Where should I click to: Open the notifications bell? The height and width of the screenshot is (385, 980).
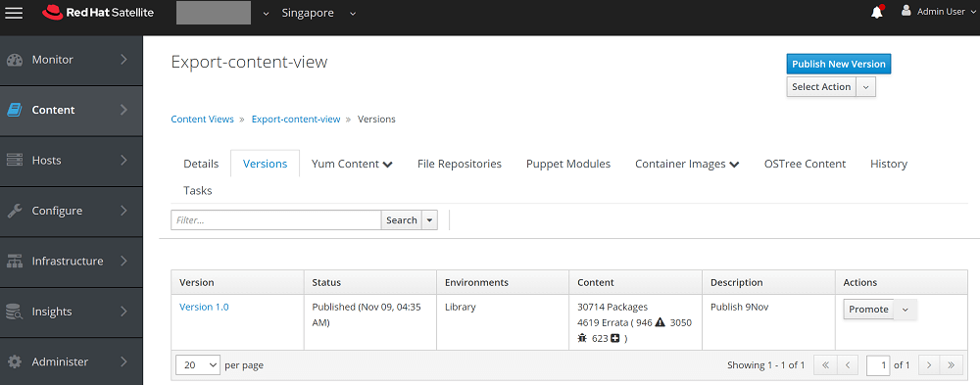[x=877, y=12]
